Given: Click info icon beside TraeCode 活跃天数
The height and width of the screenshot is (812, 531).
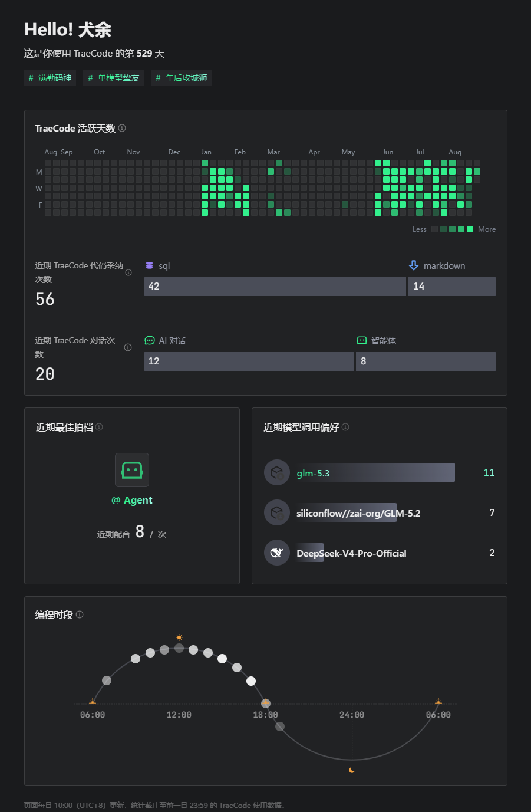Looking at the screenshot, I should (122, 128).
